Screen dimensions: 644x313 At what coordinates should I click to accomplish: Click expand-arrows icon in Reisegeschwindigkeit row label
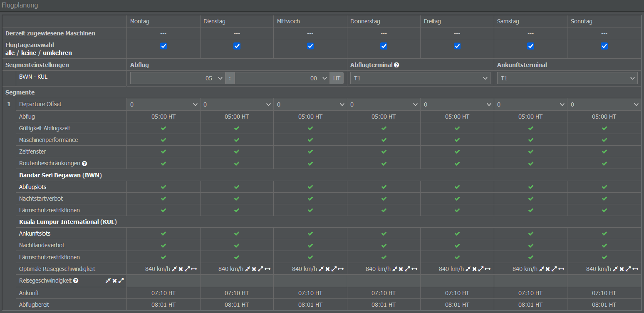tap(121, 281)
